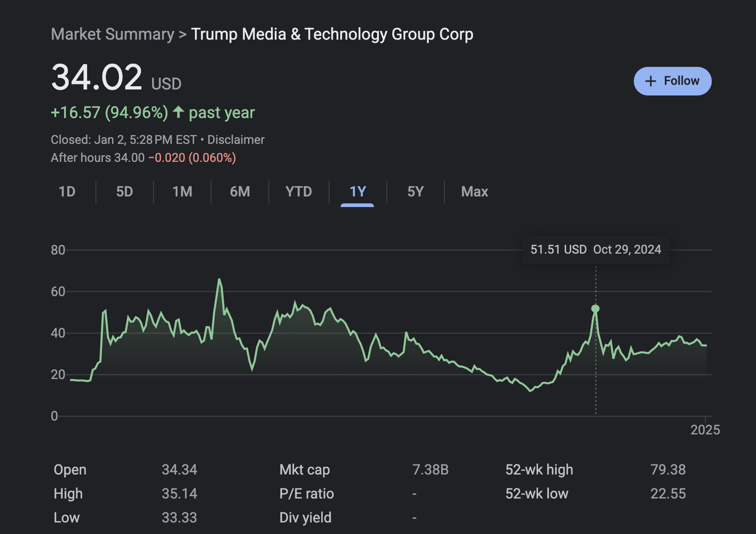Click the 52-wk low label
Screen dimensions: 756x534
pos(537,493)
